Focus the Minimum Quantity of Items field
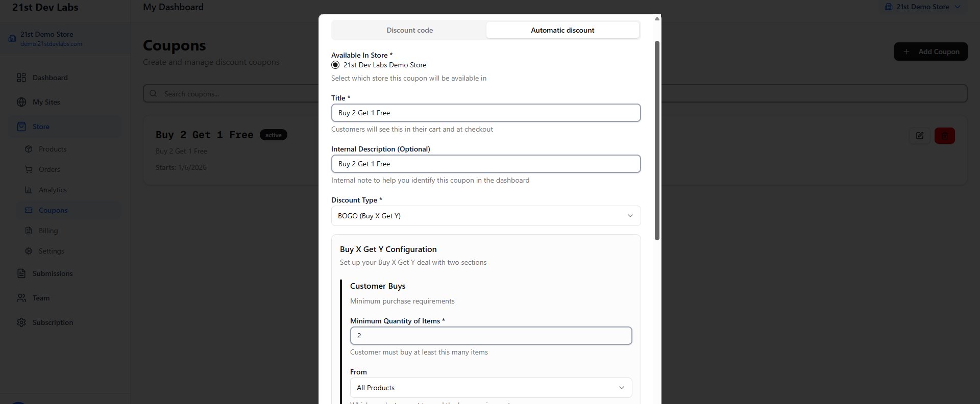 pos(491,336)
